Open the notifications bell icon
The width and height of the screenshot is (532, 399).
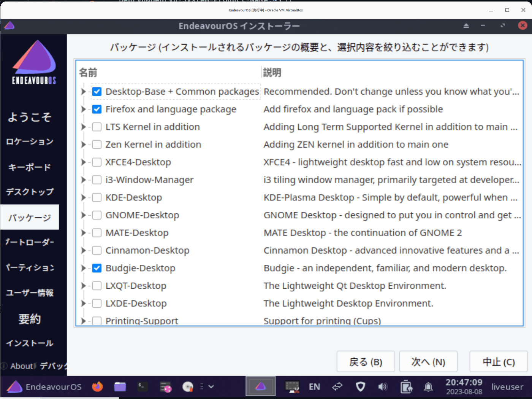[x=428, y=387]
